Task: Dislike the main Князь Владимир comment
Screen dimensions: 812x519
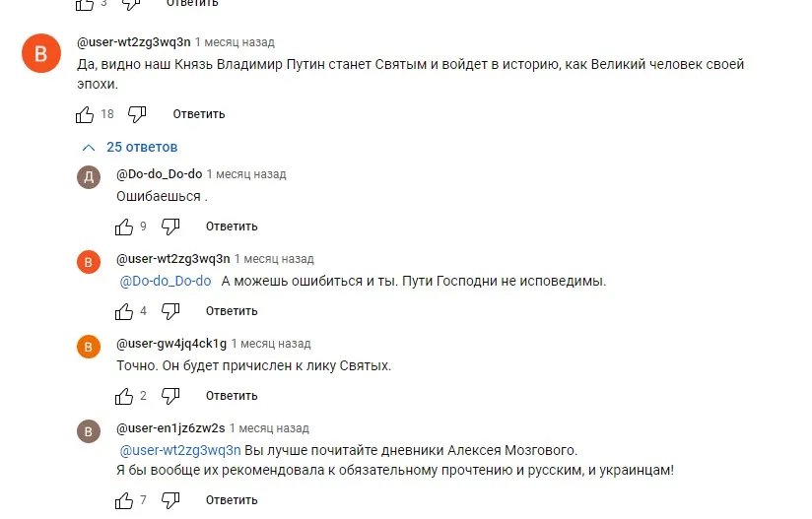Action: [x=137, y=114]
